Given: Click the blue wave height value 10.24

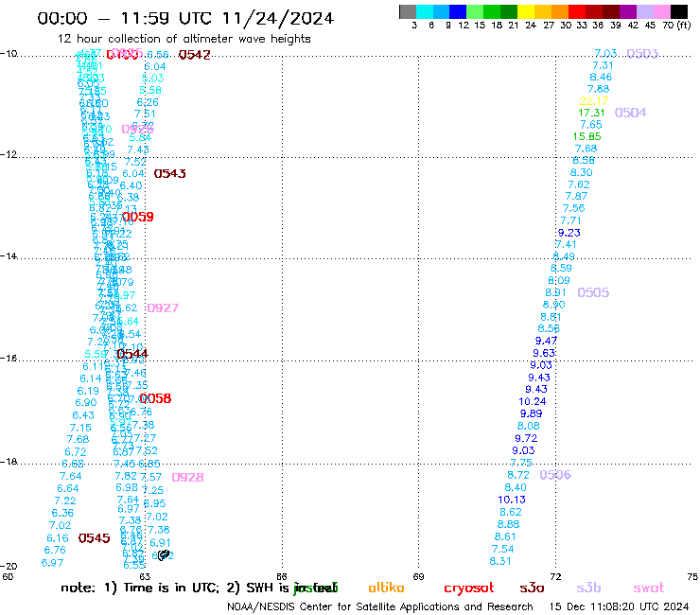Looking at the screenshot, I should pyautogui.click(x=533, y=401).
